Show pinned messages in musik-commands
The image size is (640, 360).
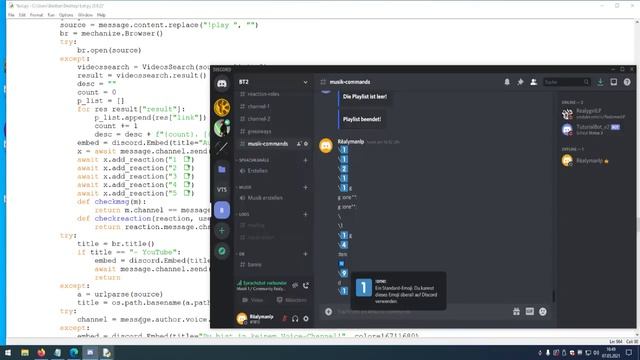point(520,82)
